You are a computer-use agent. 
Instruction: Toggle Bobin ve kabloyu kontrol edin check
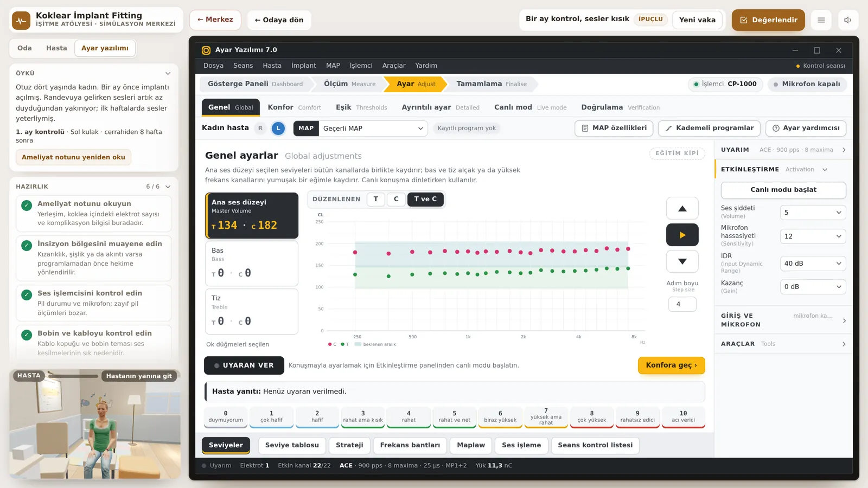(26, 335)
